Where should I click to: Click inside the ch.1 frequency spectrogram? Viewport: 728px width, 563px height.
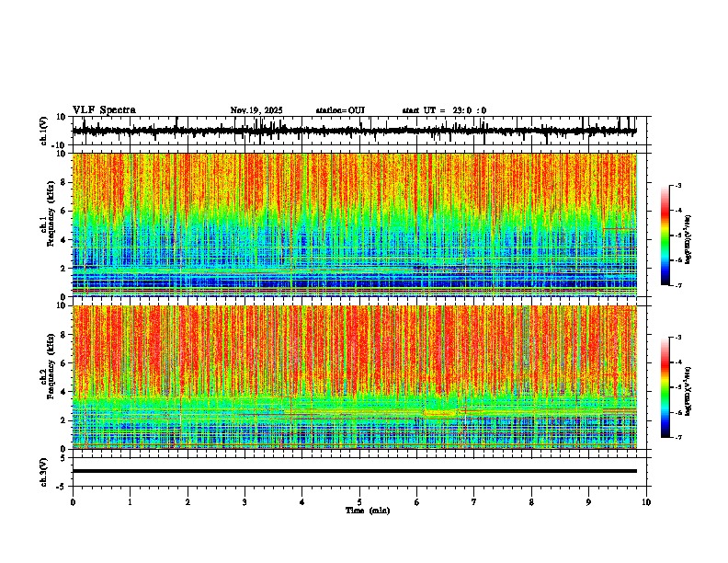point(354,224)
